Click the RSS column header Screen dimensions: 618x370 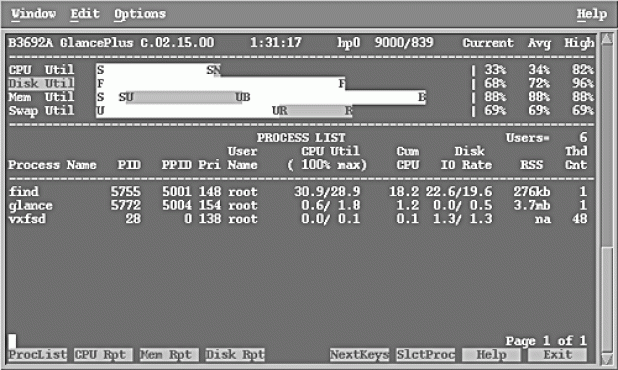point(531,165)
